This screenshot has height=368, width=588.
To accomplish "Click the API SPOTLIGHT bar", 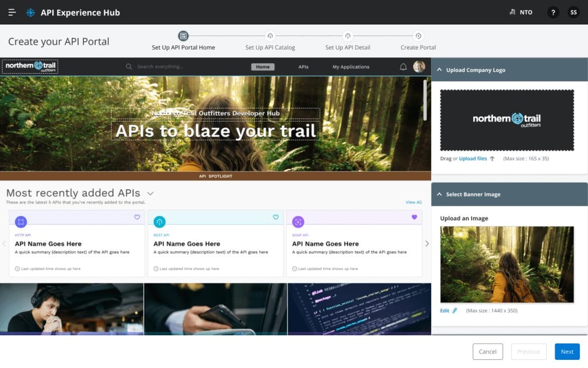I will (215, 176).
